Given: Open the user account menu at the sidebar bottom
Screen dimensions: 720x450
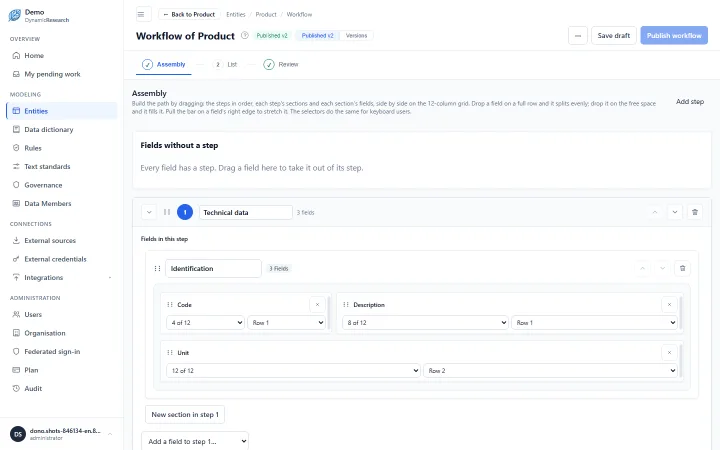Looking at the screenshot, I should 62,434.
